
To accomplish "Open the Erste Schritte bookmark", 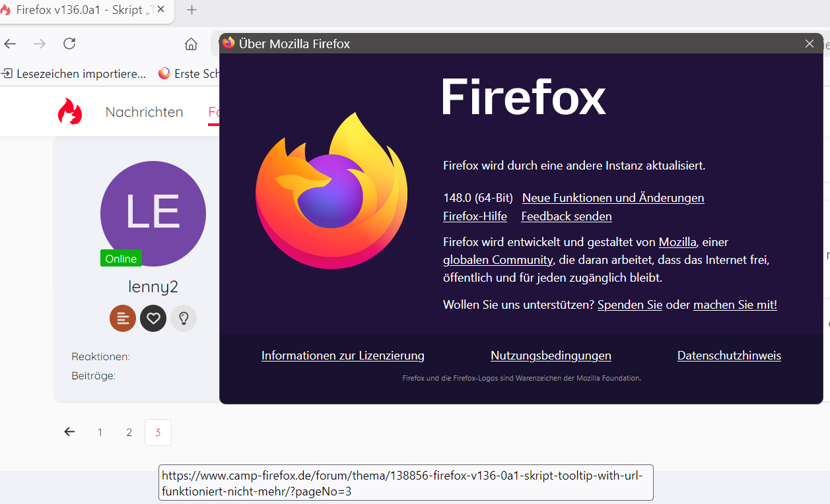I will click(189, 73).
